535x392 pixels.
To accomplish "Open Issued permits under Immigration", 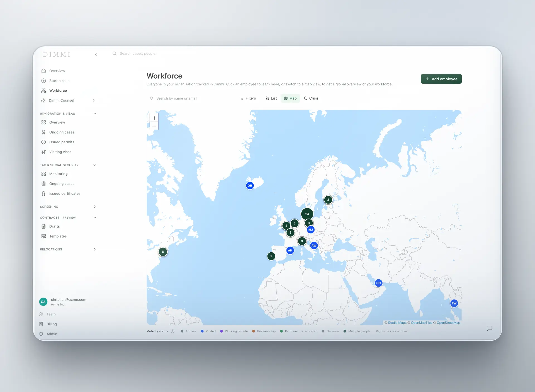I will (62, 142).
